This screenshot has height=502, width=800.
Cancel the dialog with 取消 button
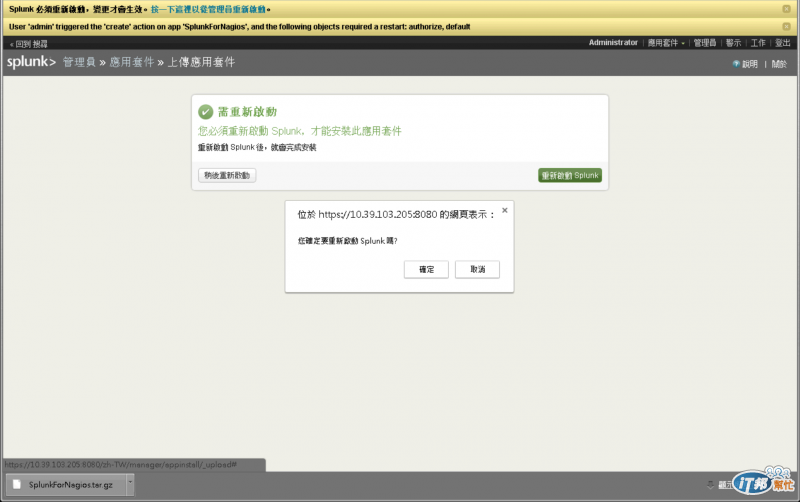[478, 269]
